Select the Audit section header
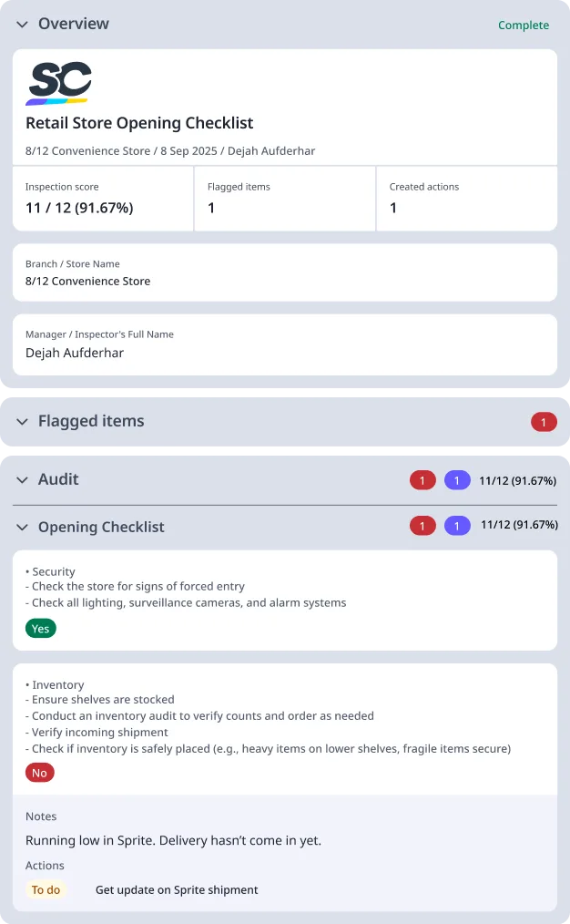570x924 pixels. tap(60, 479)
